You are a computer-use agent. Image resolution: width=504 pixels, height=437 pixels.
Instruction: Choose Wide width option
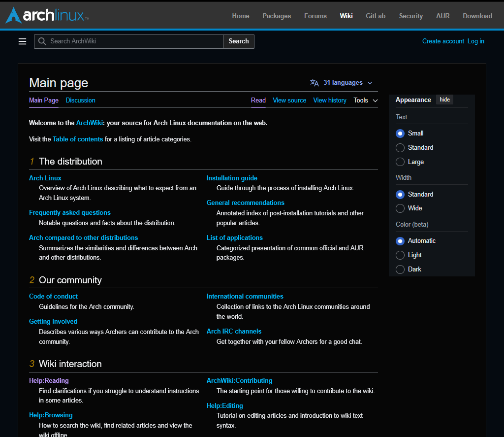click(400, 208)
